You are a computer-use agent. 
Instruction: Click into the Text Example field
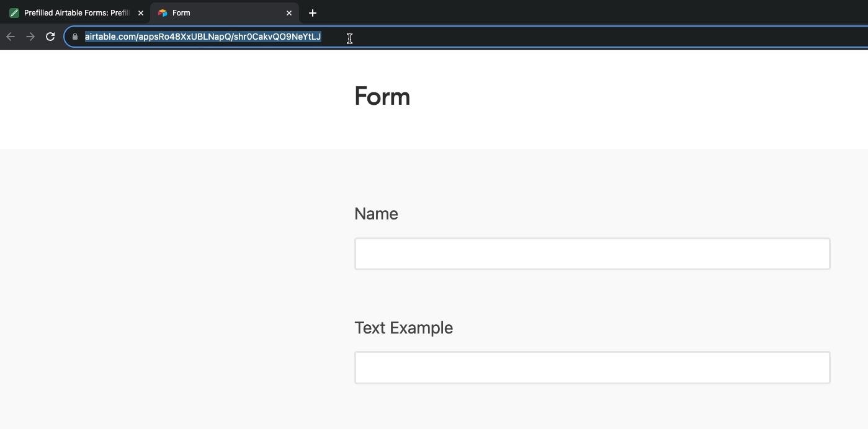(x=592, y=368)
